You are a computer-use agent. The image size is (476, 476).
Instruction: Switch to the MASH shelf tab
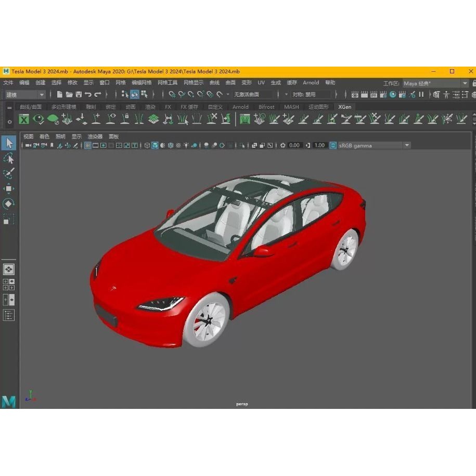click(x=291, y=107)
